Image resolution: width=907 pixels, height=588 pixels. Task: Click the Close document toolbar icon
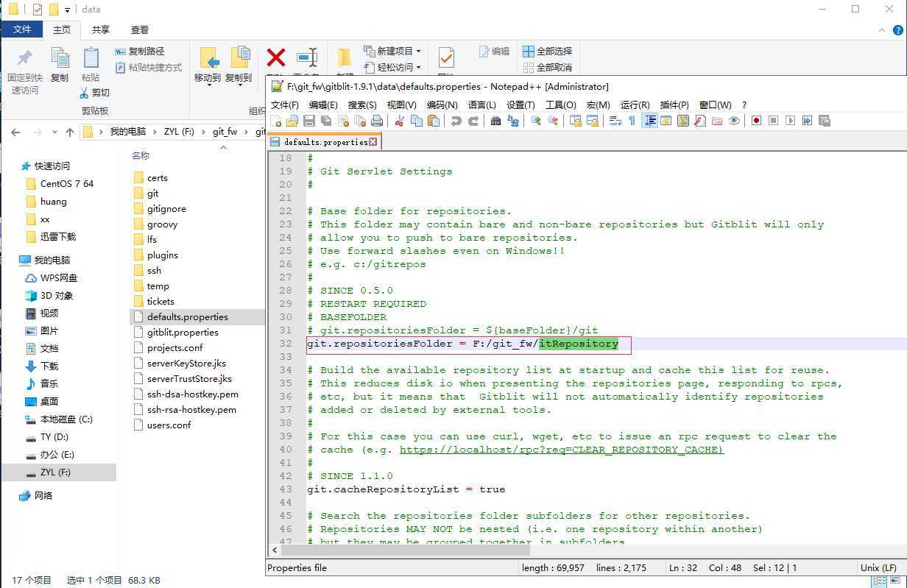tap(343, 121)
